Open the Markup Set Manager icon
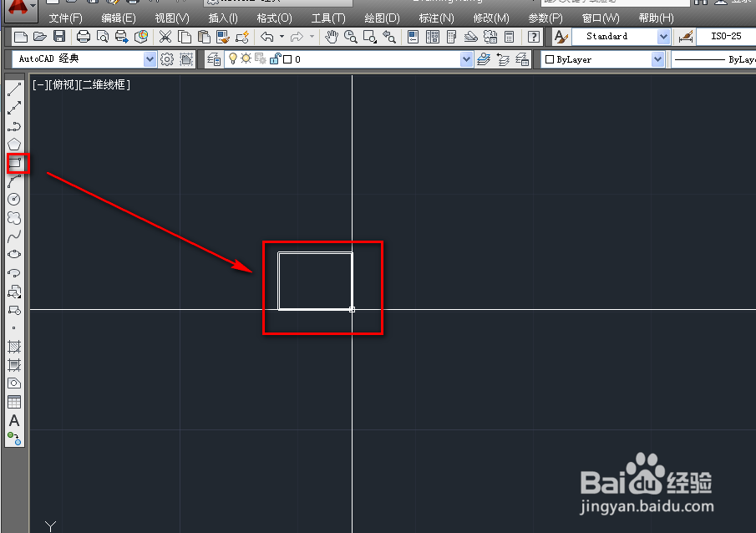Viewport: 756px width, 533px height. click(x=490, y=37)
